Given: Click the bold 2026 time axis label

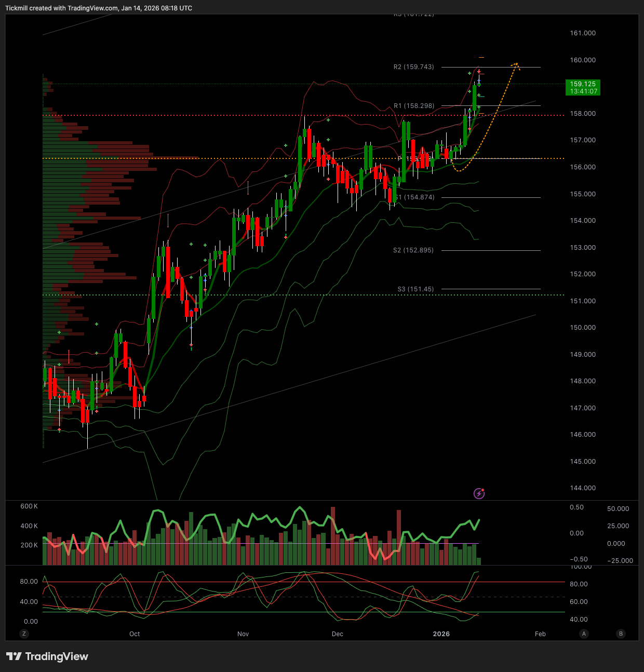Looking at the screenshot, I should click(441, 634).
